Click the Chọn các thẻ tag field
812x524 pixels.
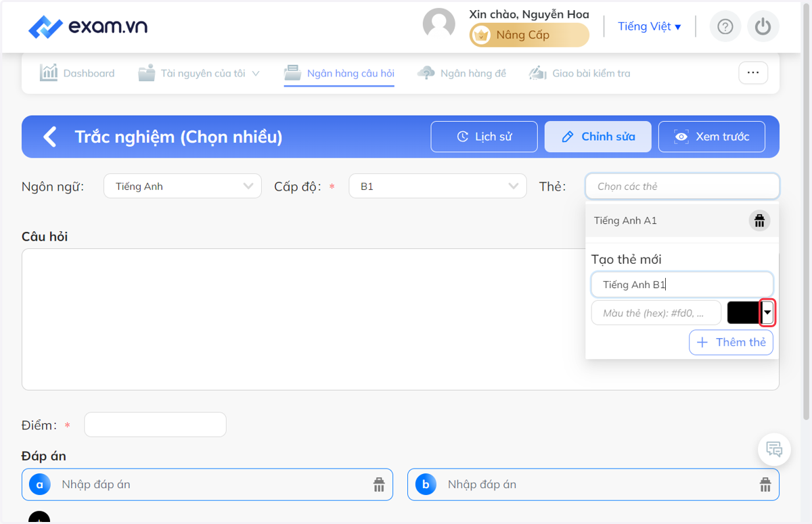pos(682,186)
